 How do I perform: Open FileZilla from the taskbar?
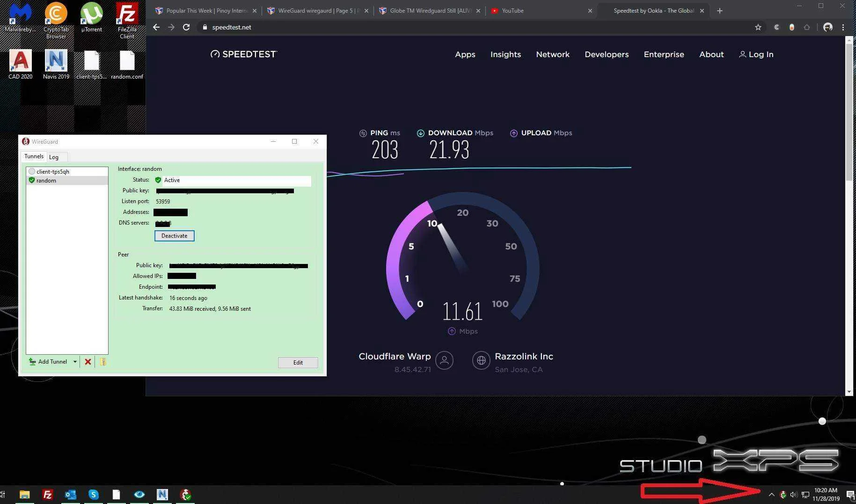[x=47, y=495]
